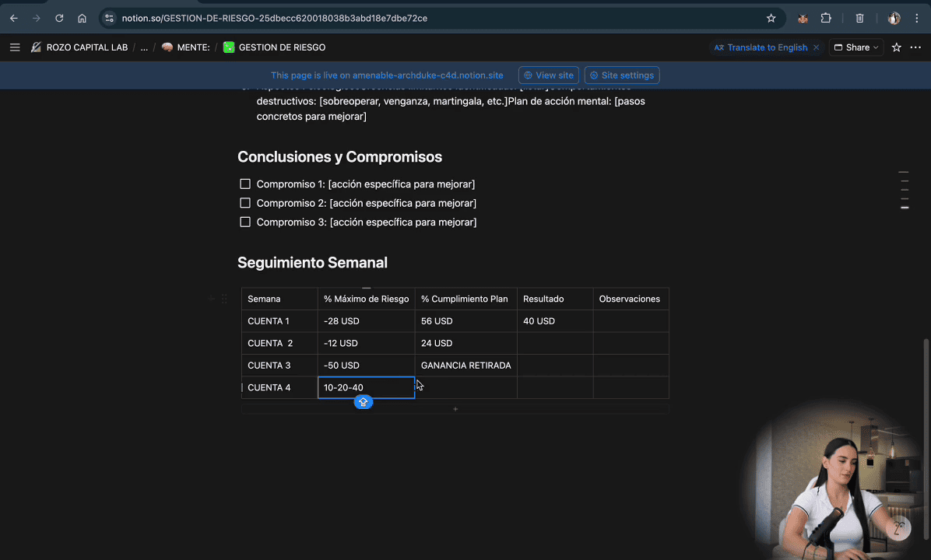Open the MENTE: breadcrumb page
Viewport: 931px width, 560px height.
[192, 47]
